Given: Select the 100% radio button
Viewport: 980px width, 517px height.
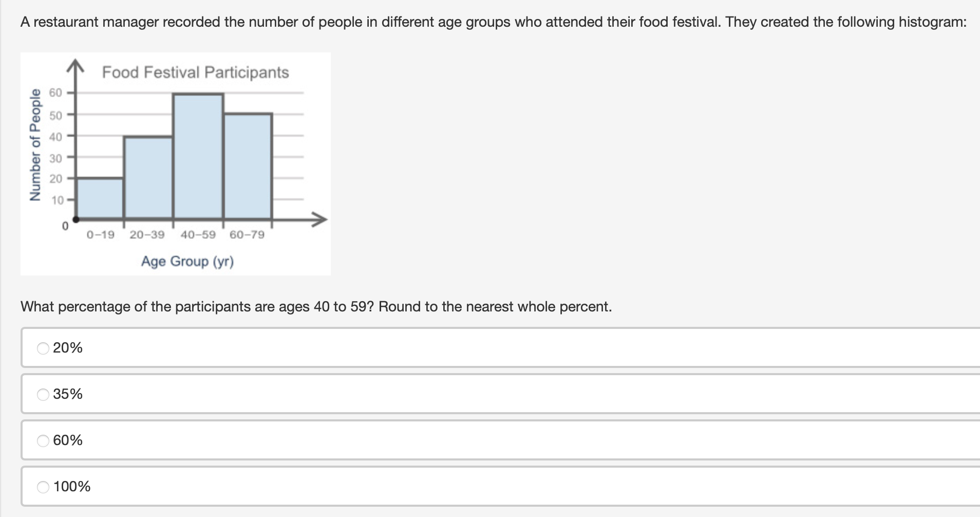Looking at the screenshot, I should (x=43, y=487).
